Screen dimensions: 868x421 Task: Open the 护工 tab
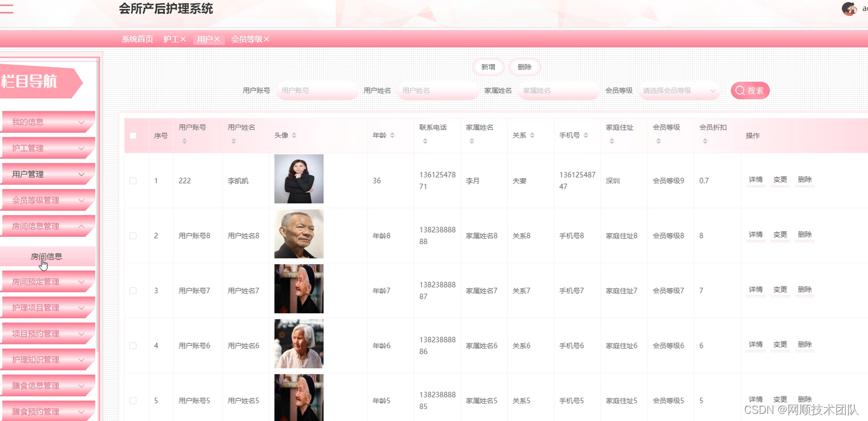coord(171,38)
